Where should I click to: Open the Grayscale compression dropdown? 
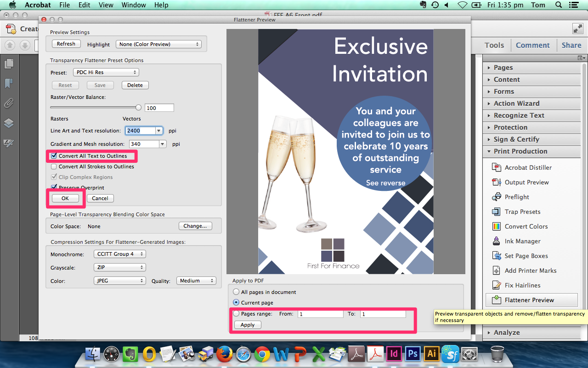[x=119, y=267]
